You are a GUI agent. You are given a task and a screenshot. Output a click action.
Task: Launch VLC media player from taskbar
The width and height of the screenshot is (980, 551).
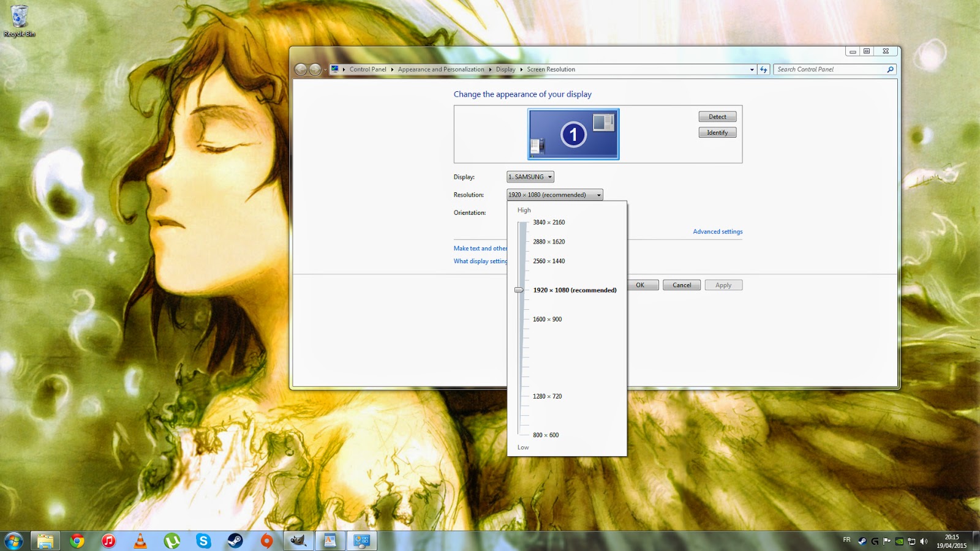coord(140,541)
